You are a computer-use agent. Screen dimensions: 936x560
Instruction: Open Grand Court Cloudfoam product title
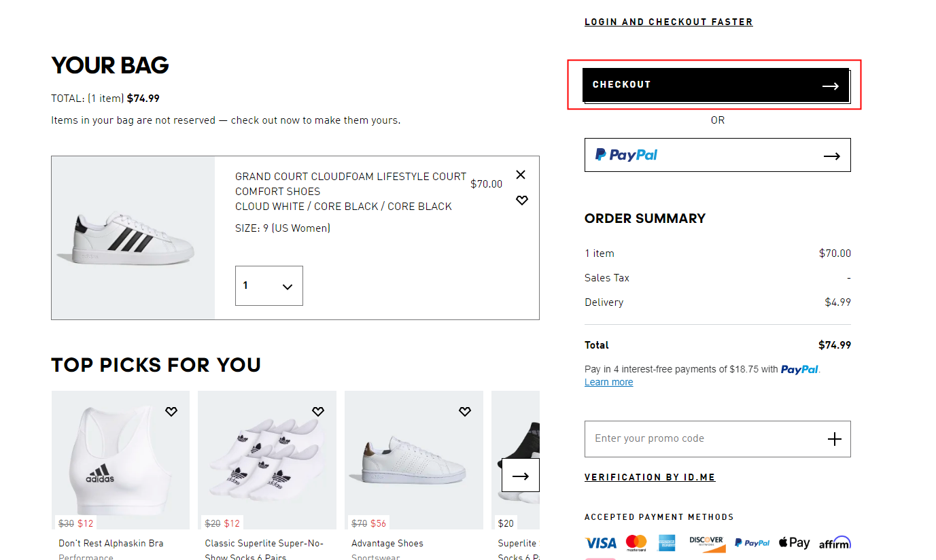click(351, 183)
